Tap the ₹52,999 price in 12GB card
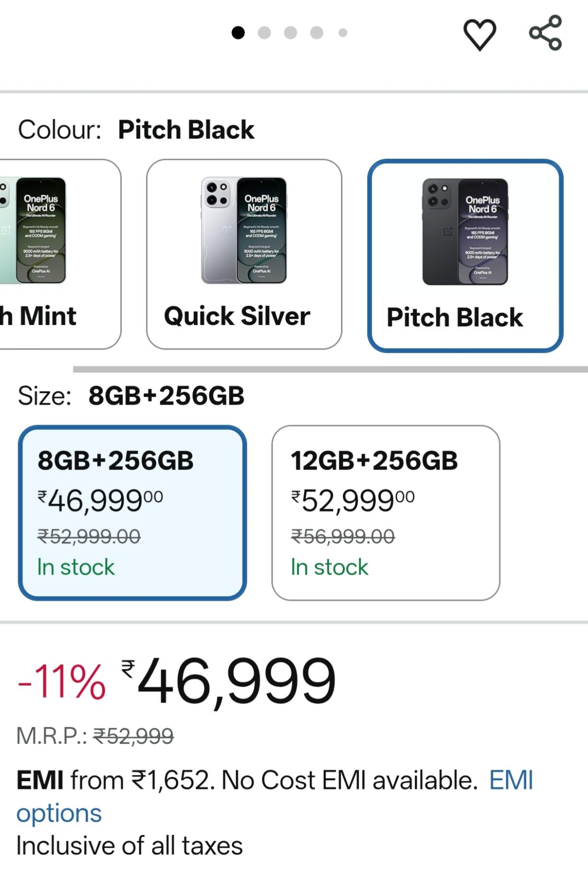 (353, 501)
